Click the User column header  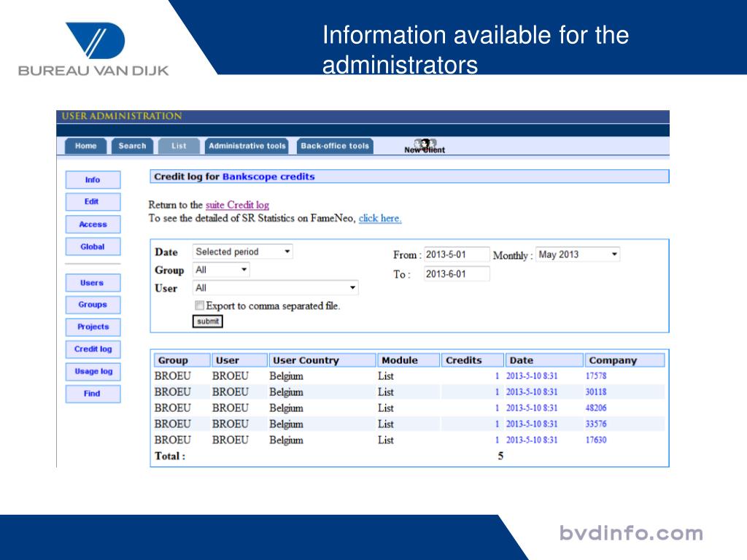pyautogui.click(x=239, y=360)
